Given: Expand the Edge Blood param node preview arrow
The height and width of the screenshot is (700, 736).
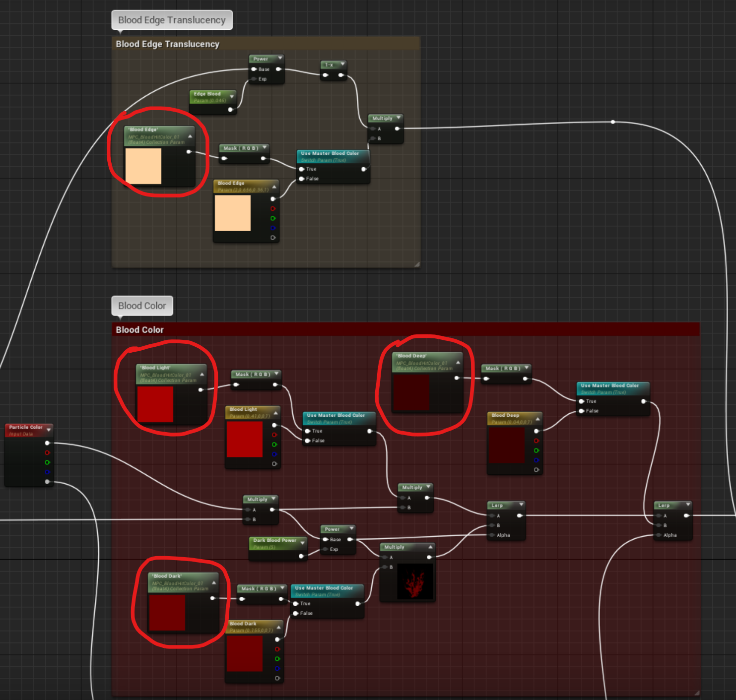Looking at the screenshot, I should [x=231, y=96].
